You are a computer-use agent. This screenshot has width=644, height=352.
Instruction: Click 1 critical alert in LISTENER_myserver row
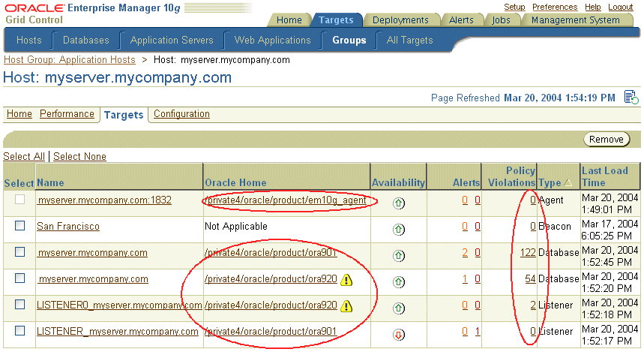click(478, 332)
